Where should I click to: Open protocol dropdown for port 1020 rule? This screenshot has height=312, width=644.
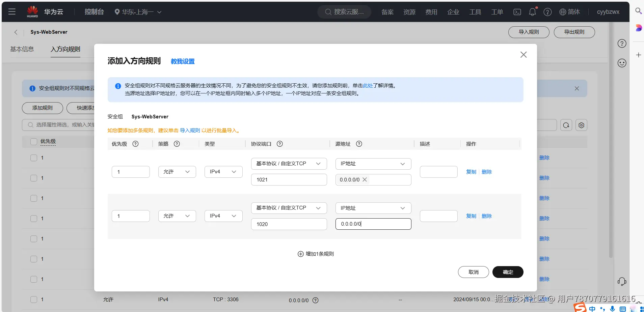click(289, 208)
